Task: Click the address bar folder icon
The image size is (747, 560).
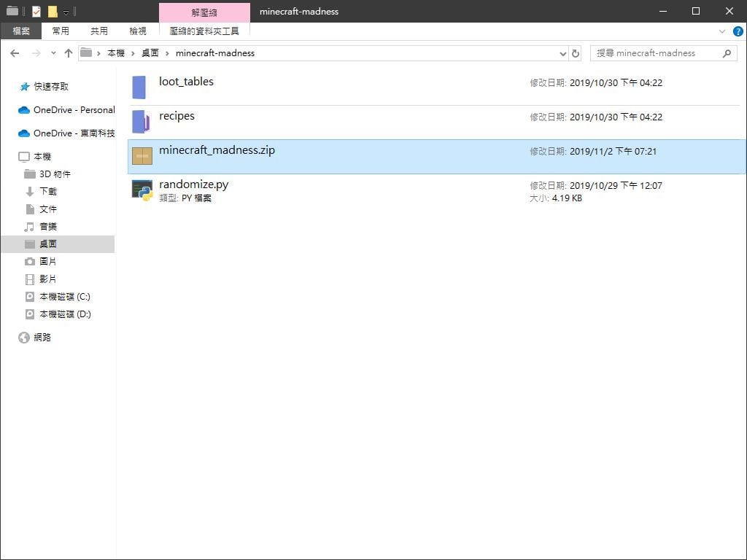Action: 86,52
